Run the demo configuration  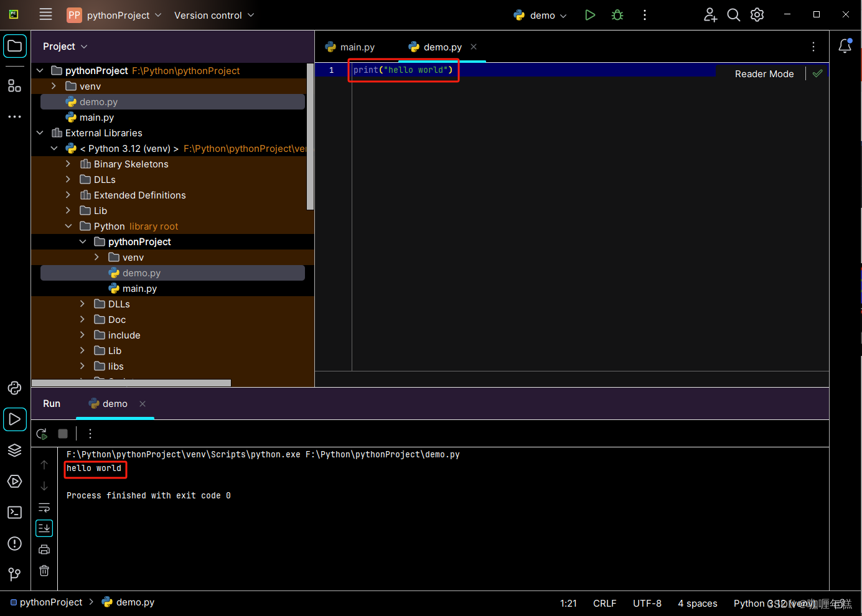590,15
